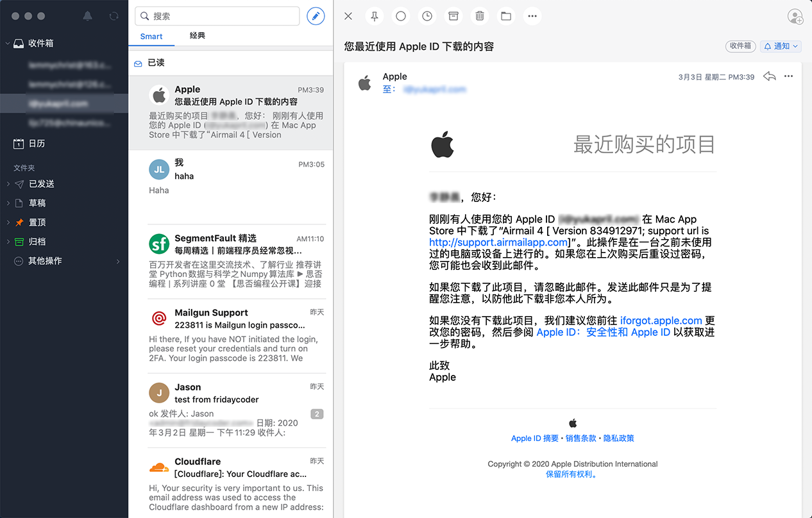The height and width of the screenshot is (518, 812).
Task: Switch to the 经典 tab
Action: (x=198, y=36)
